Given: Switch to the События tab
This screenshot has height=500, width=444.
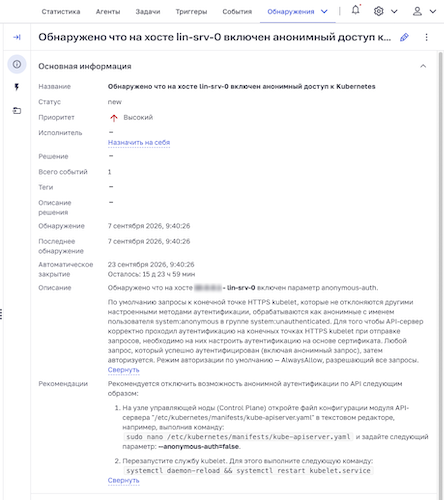Looking at the screenshot, I should pyautogui.click(x=237, y=12).
